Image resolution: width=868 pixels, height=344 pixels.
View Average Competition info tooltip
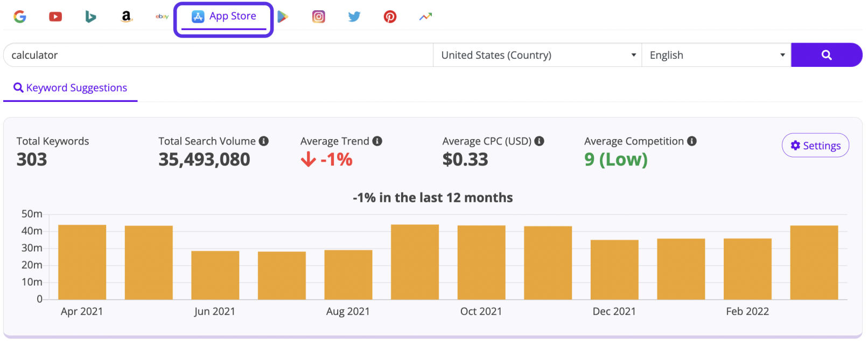[691, 141]
